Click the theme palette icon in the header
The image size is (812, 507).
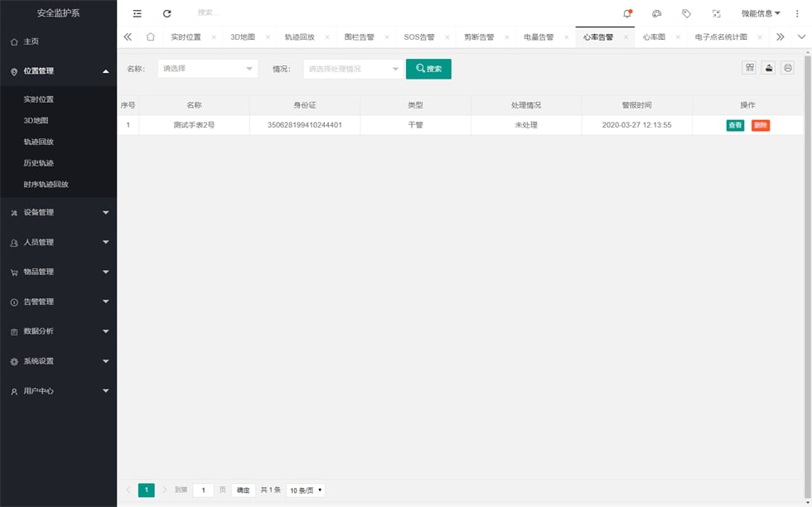(657, 13)
